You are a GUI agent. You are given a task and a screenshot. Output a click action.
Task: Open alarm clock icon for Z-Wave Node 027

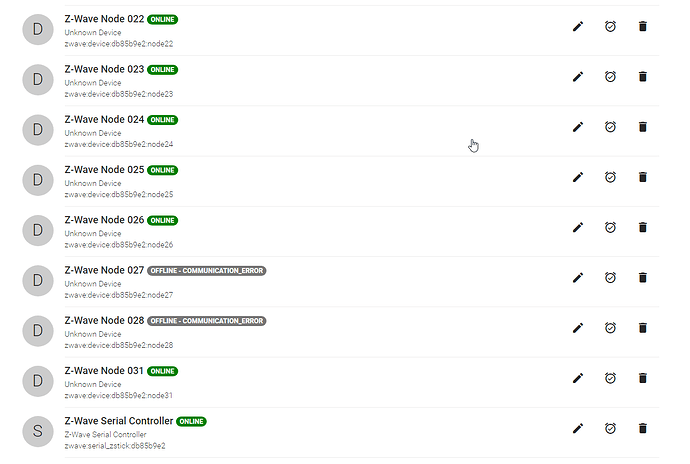(x=610, y=277)
